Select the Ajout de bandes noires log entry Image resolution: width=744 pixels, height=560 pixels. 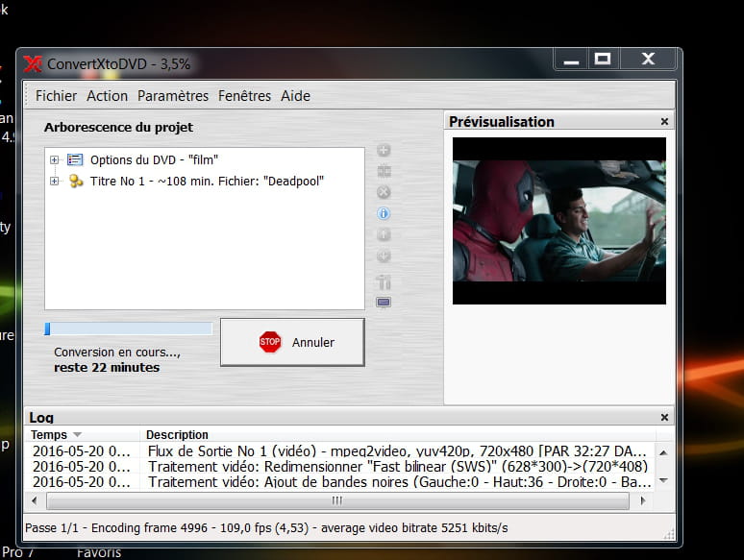coord(339,482)
